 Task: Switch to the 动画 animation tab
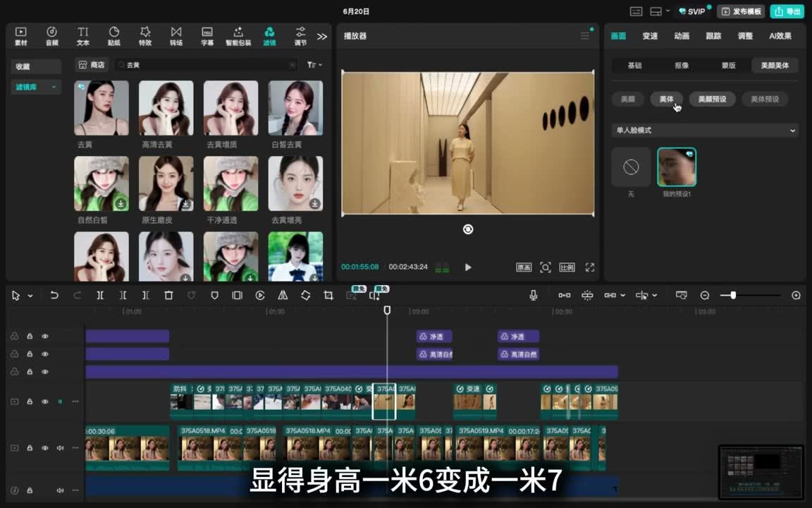tap(682, 36)
